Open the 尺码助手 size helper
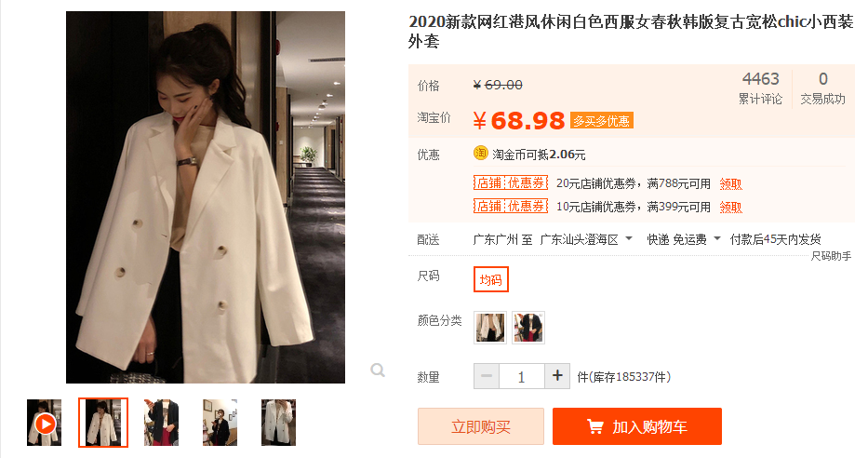This screenshot has width=868, height=458. [x=831, y=256]
